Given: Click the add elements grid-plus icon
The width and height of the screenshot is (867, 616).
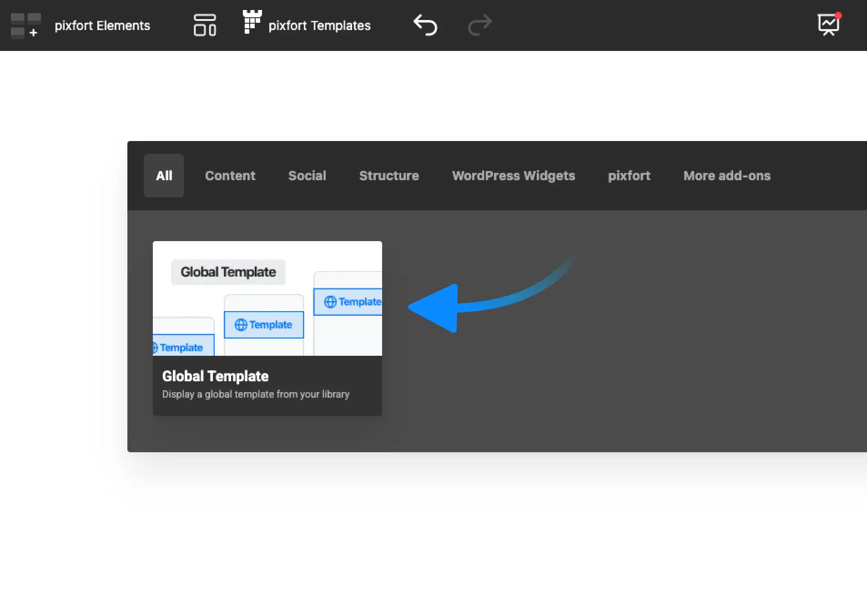Looking at the screenshot, I should (x=26, y=25).
